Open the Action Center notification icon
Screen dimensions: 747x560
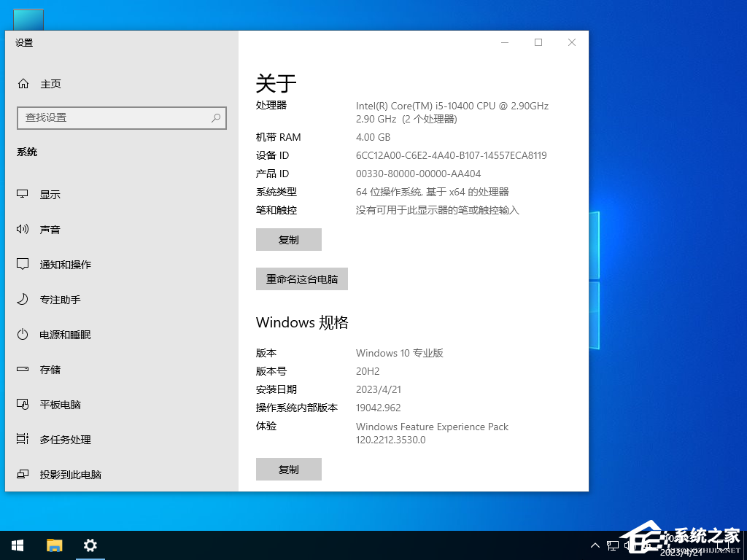[723, 545]
